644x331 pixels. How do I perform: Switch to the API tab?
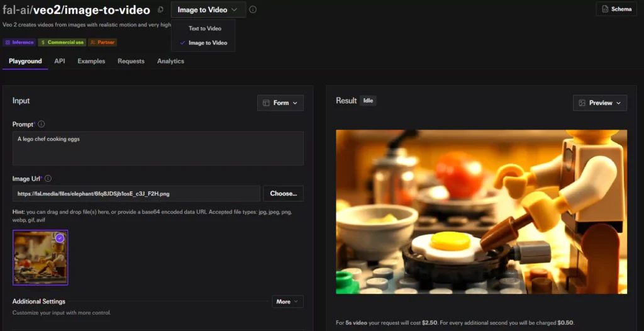[60, 61]
